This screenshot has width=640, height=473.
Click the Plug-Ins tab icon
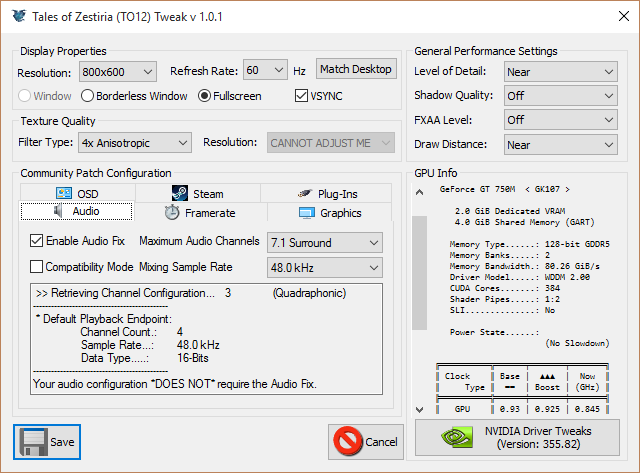(304, 193)
